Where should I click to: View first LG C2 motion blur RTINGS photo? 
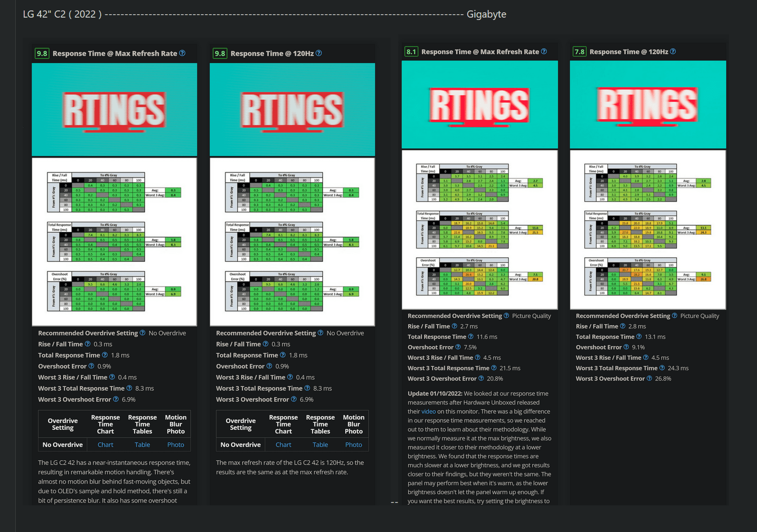click(x=114, y=110)
